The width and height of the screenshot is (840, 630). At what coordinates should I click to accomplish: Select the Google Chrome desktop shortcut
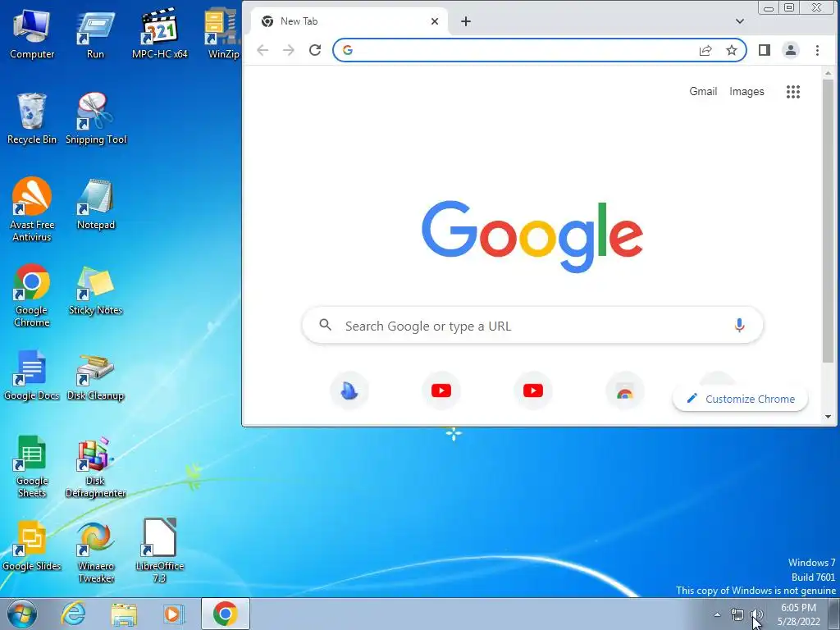[x=32, y=295]
